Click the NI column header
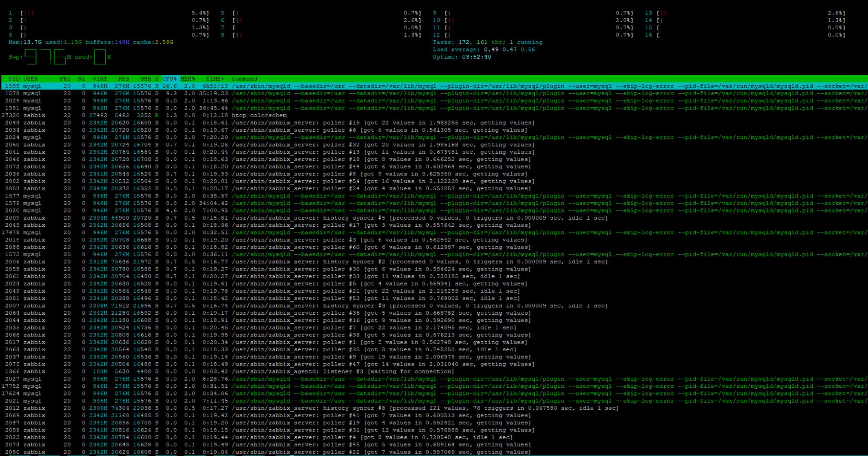This screenshot has width=868, height=456. click(x=82, y=79)
